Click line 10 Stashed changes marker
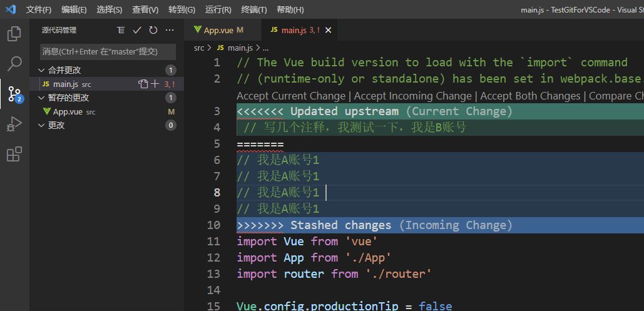This screenshot has width=644, height=311. pos(374,225)
